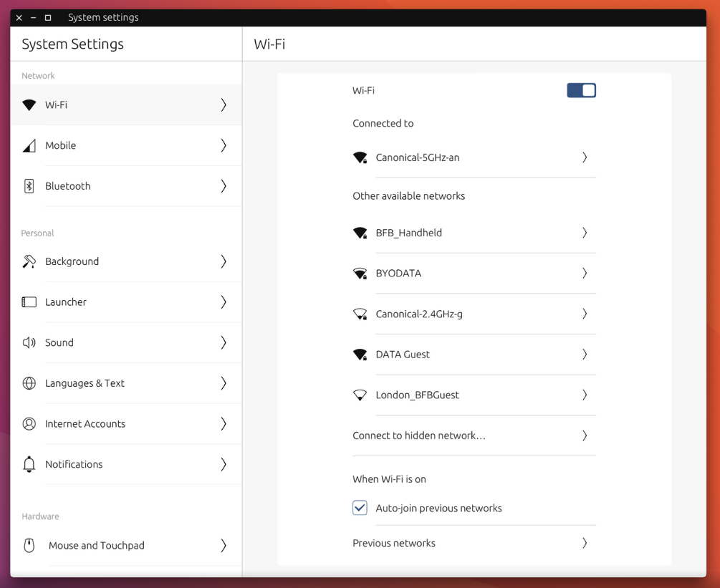
Task: Disable Auto-join previous networks
Action: point(360,507)
